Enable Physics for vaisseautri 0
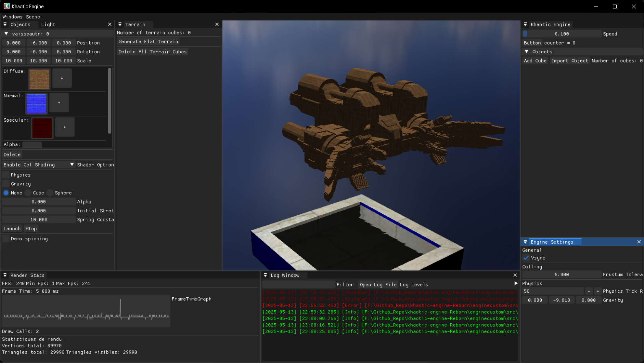The width and height of the screenshot is (644, 363). pos(6,175)
